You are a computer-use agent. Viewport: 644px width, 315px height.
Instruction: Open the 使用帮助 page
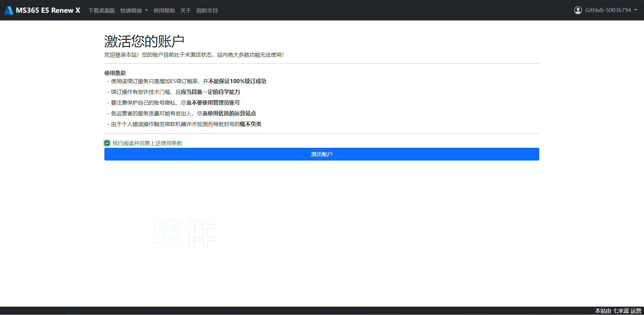pyautogui.click(x=164, y=11)
